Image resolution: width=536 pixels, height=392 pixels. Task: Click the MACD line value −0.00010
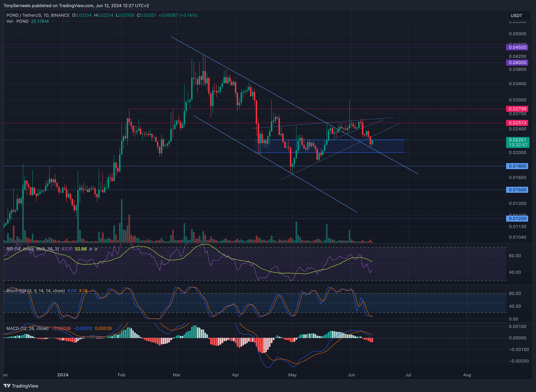tap(83, 329)
